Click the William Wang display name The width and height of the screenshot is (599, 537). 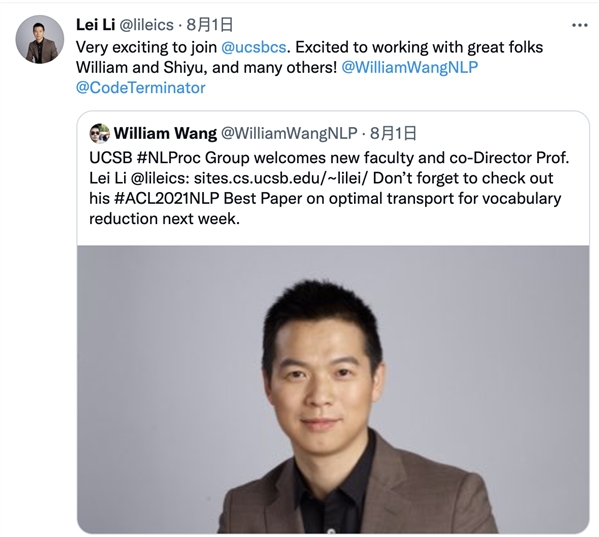click(x=165, y=133)
